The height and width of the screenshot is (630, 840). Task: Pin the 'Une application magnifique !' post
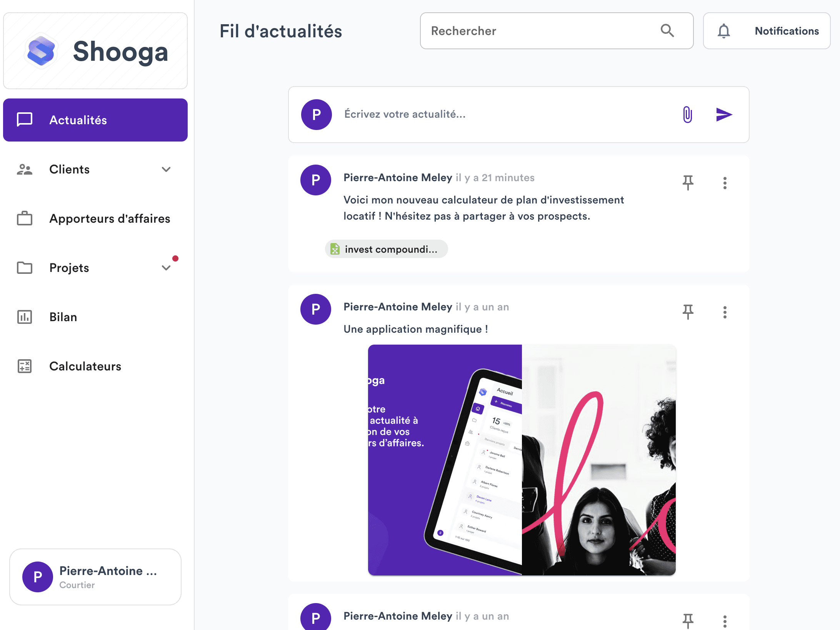click(x=688, y=312)
